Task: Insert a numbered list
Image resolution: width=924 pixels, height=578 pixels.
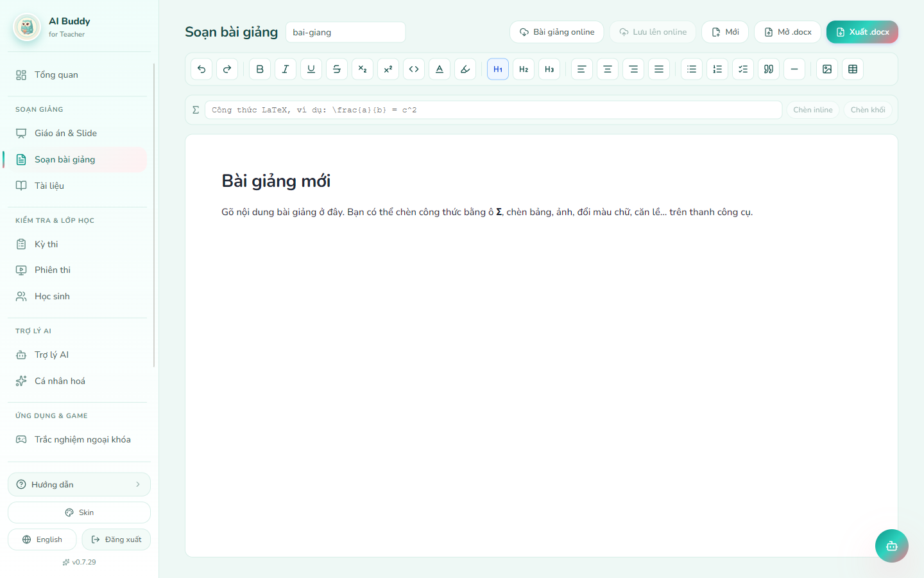Action: 717,69
